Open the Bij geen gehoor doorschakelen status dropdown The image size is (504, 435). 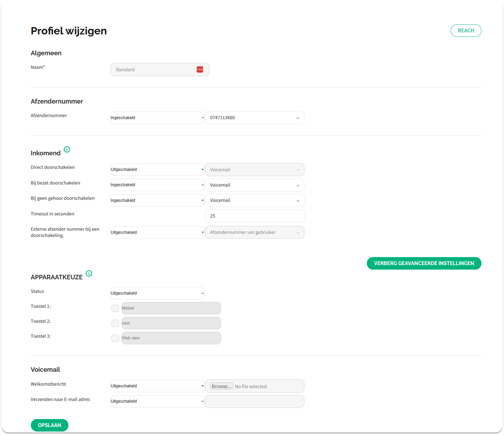coord(157,200)
